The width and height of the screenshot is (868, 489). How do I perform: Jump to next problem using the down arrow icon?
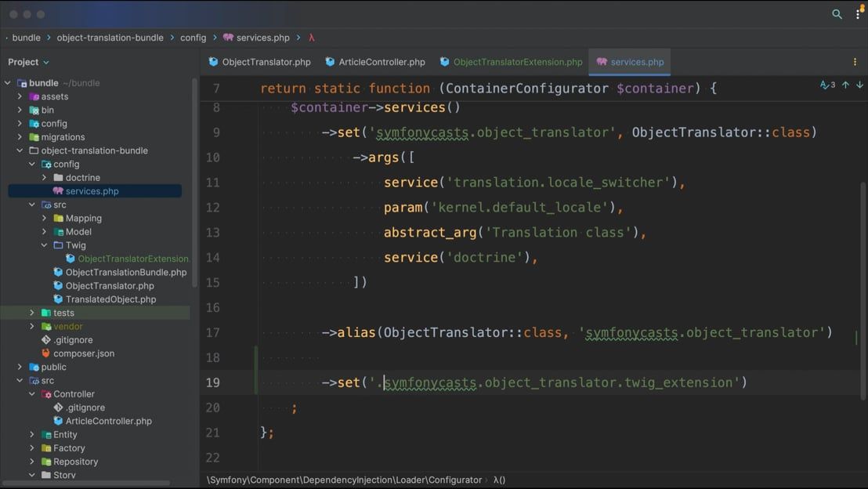[x=859, y=85]
